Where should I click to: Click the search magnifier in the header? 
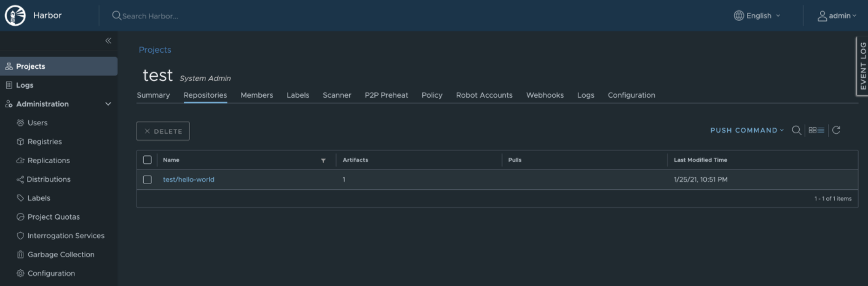(116, 15)
